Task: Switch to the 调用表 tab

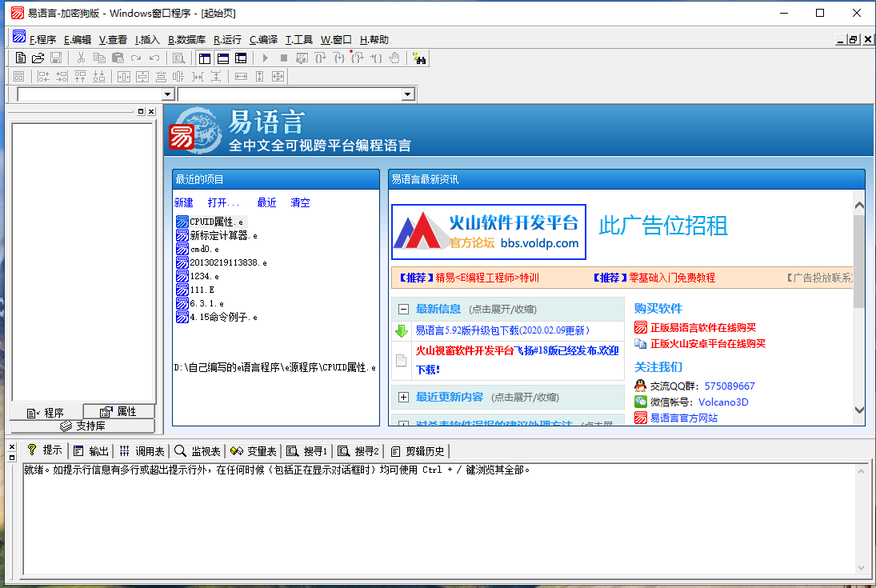Action: click(142, 451)
